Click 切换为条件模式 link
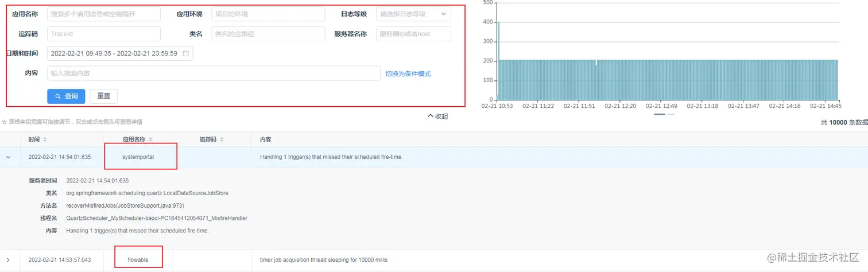 (x=408, y=73)
